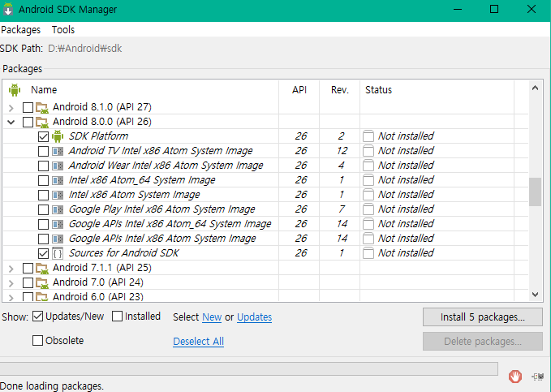Click the scrollbar down arrow

tap(536, 295)
